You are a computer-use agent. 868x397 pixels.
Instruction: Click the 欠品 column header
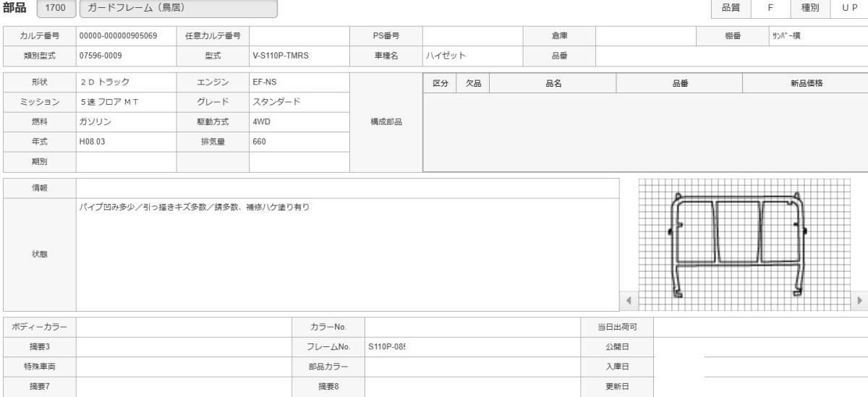pos(474,83)
